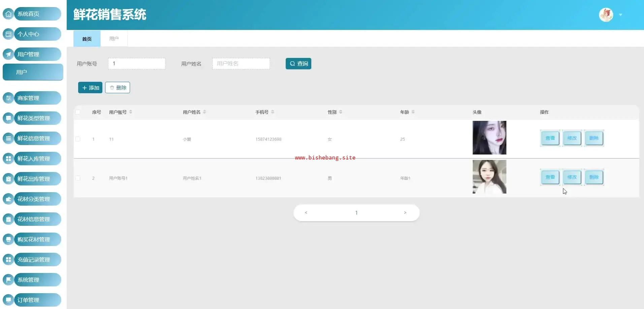Click the checklist icon beside 花材信息管理

pos(8,219)
